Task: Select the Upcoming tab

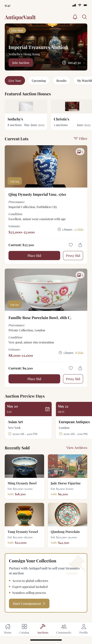Action: 39,81
